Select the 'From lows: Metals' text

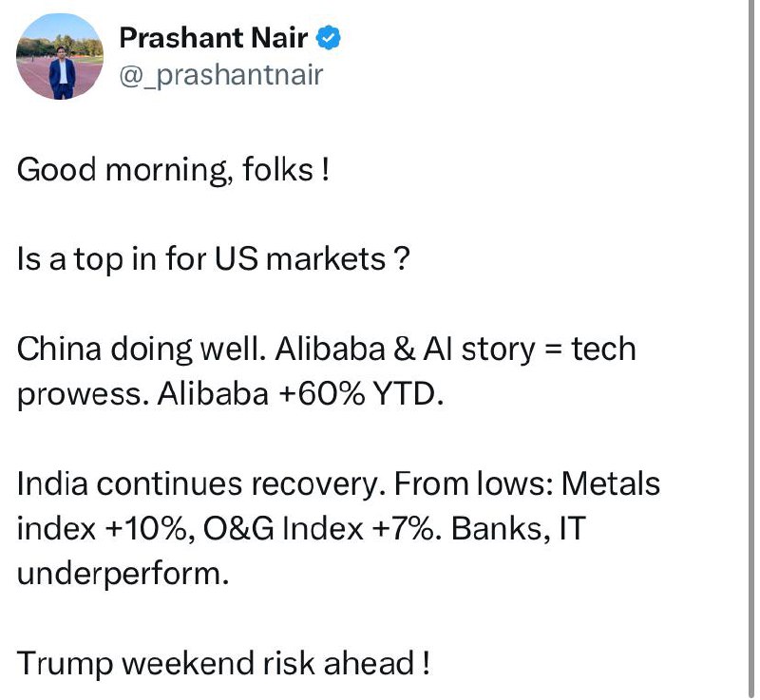(x=527, y=483)
